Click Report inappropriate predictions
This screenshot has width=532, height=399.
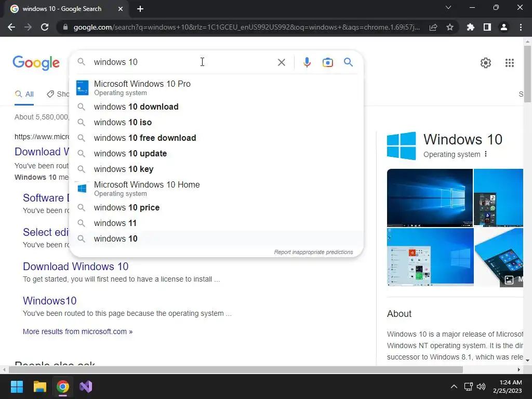point(313,252)
